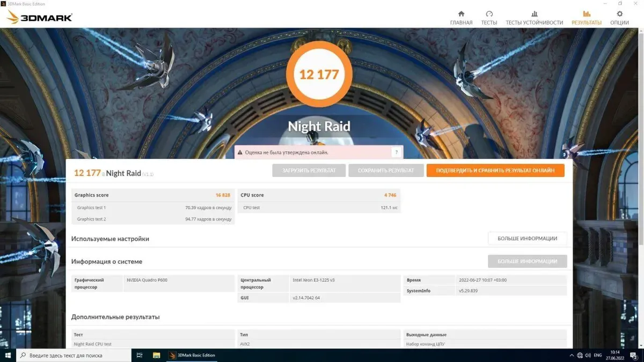This screenshot has width=644, height=362.
Task: Open the Windows Start menu
Action: (8, 355)
